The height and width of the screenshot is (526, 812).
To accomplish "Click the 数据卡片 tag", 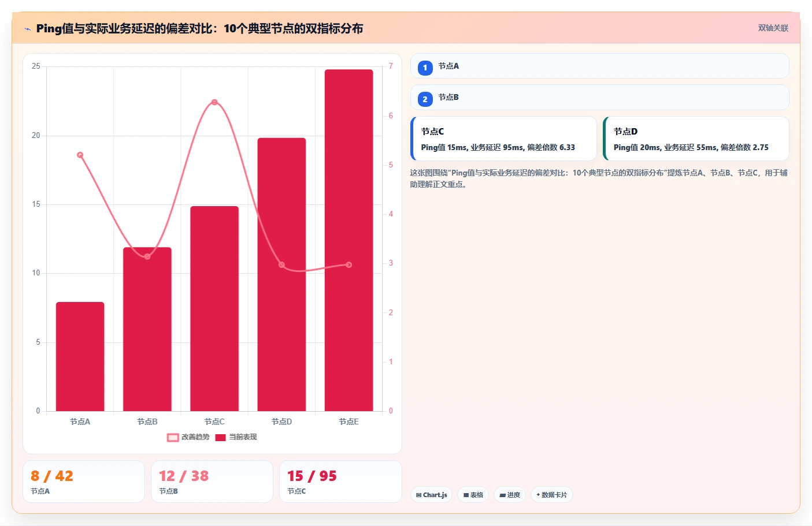I will click(x=552, y=495).
